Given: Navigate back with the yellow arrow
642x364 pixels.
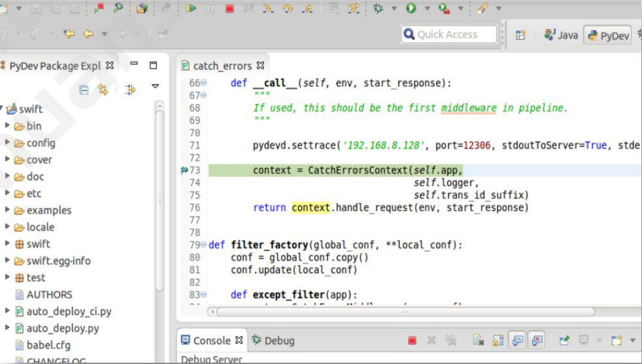Looking at the screenshot, I should click(x=88, y=34).
